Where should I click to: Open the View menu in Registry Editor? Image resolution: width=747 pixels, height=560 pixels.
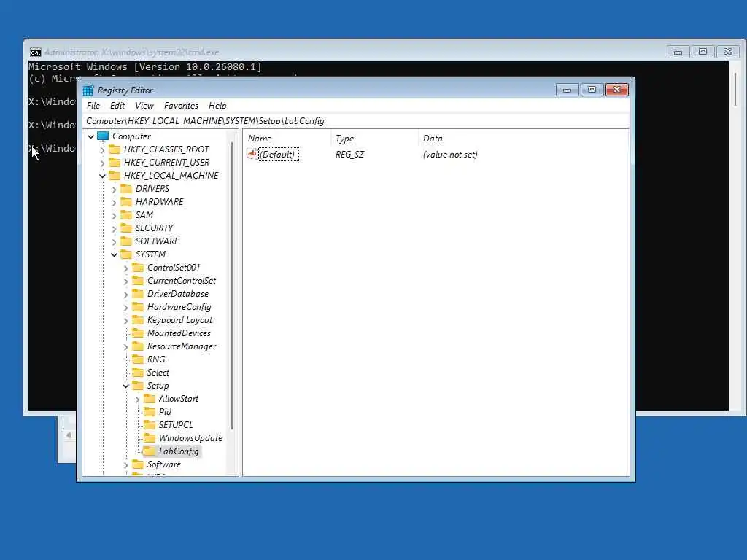coord(144,106)
